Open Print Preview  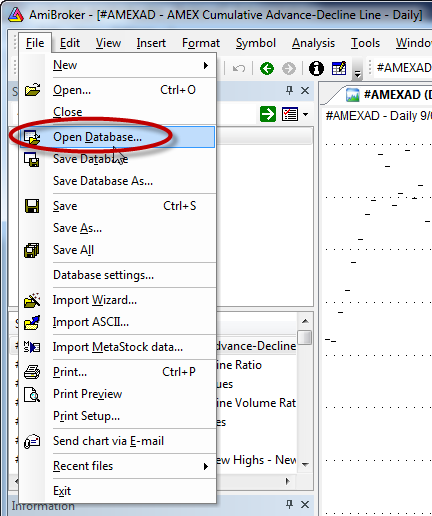coord(117,394)
